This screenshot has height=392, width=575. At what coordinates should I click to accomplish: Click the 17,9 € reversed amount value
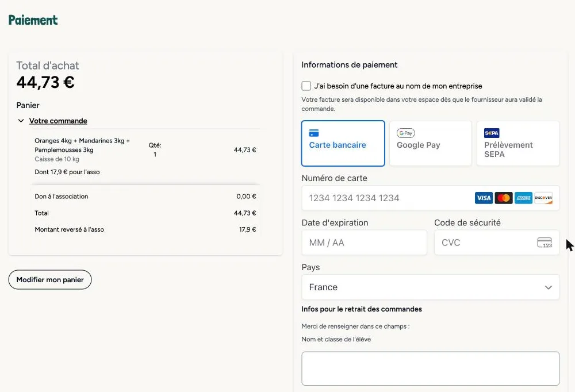(247, 229)
